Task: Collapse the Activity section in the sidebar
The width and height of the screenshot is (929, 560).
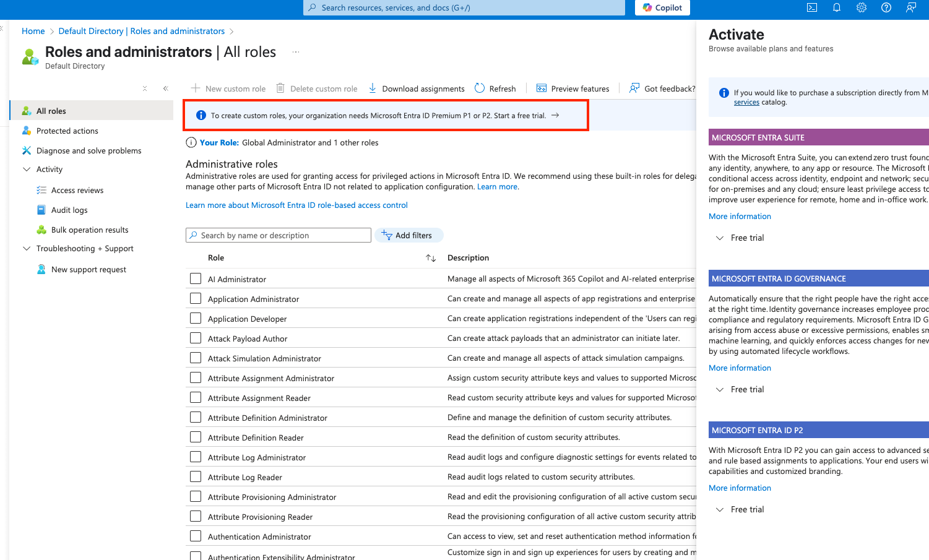Action: 27,170
